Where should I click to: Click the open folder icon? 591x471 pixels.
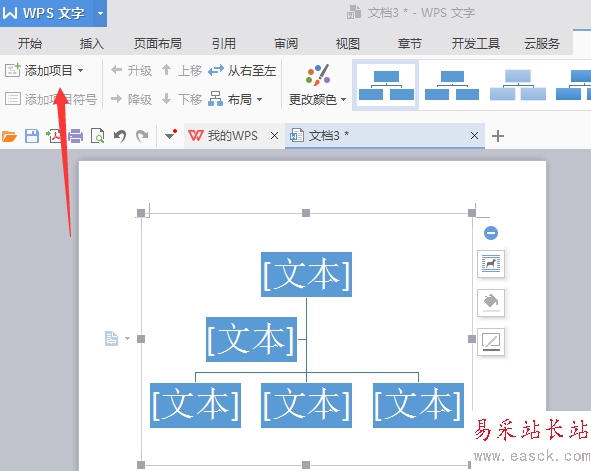click(9, 136)
